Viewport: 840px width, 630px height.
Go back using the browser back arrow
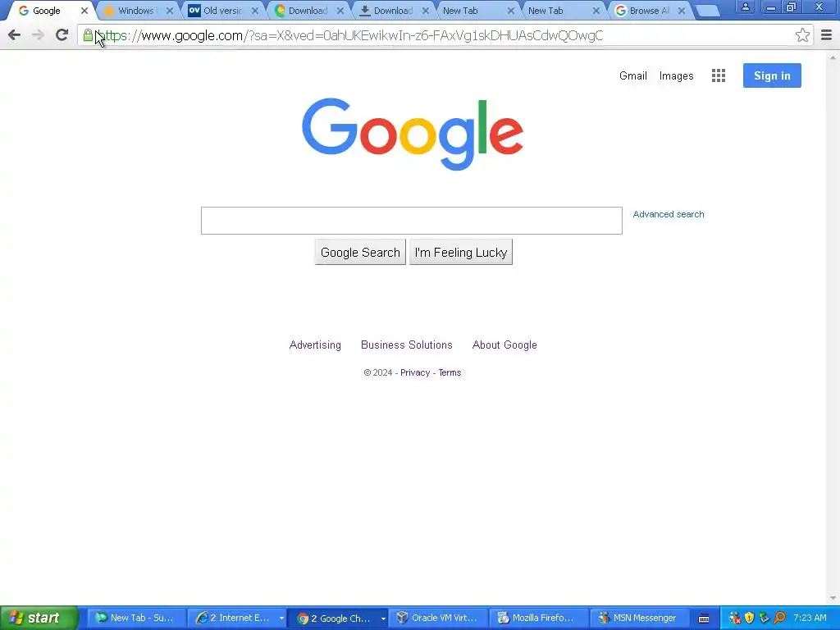[x=15, y=35]
